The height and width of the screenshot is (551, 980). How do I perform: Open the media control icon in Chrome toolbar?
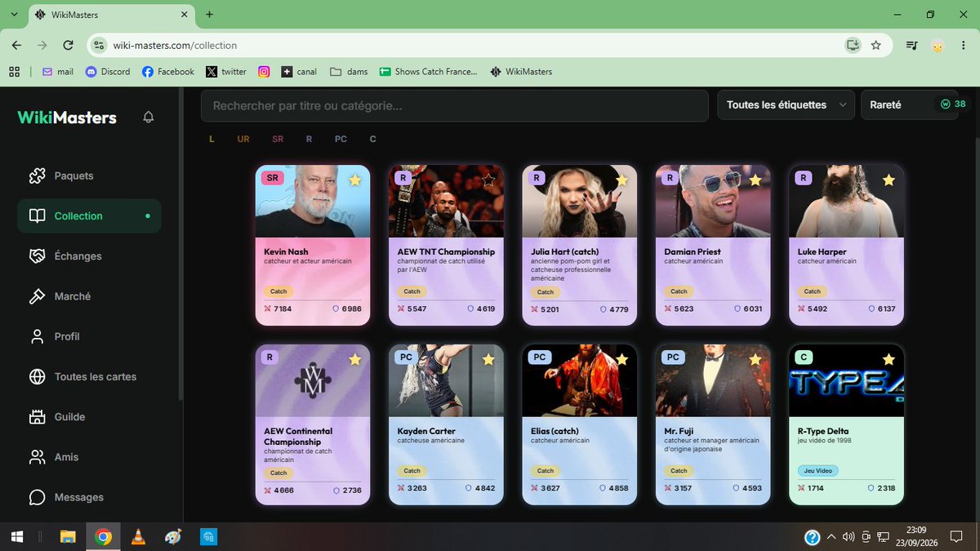[x=911, y=46]
